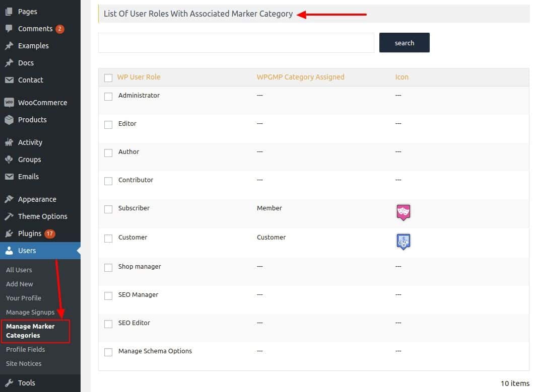535x392 pixels.
Task: Expand the WooCommerce menu
Action: [x=43, y=102]
